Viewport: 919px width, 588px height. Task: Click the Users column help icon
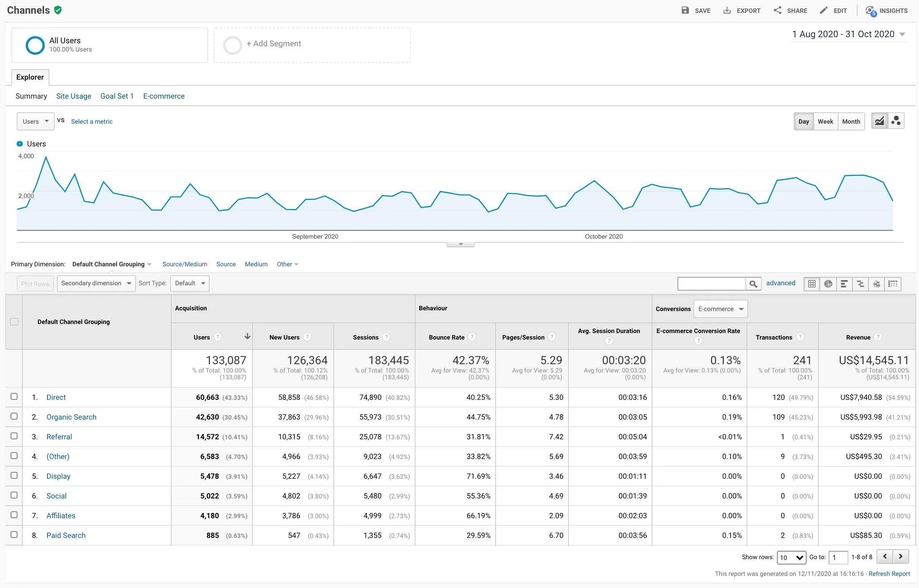[x=218, y=337]
